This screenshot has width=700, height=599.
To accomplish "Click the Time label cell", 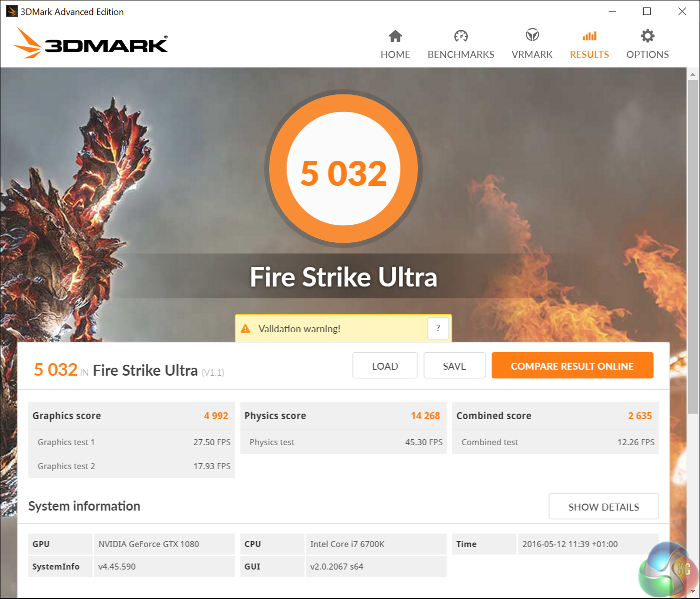I will (x=484, y=544).
